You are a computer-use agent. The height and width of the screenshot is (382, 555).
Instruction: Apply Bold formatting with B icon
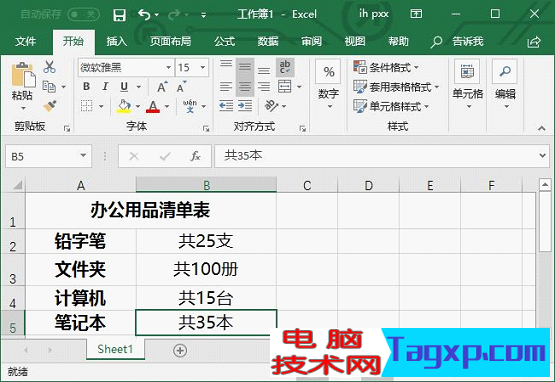[86, 87]
